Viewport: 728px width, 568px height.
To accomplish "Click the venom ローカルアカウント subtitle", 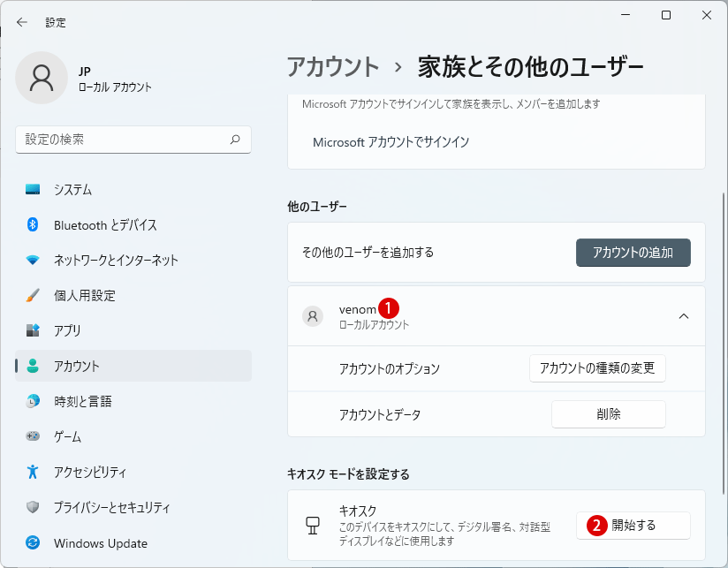I will pos(374,324).
